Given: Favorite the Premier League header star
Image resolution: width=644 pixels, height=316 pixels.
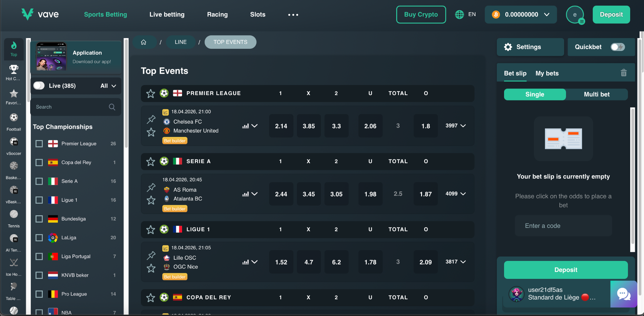Looking at the screenshot, I should click(x=151, y=93).
